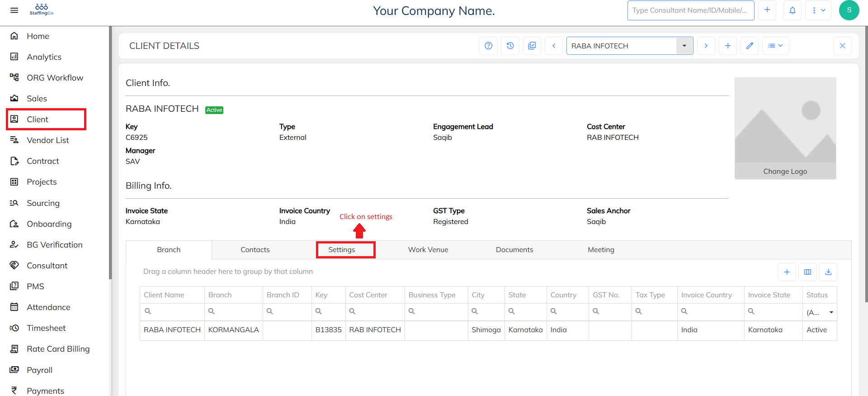Image resolution: width=868 pixels, height=396 pixels.
Task: Open ORG Workflow in the sidebar
Action: click(x=55, y=78)
